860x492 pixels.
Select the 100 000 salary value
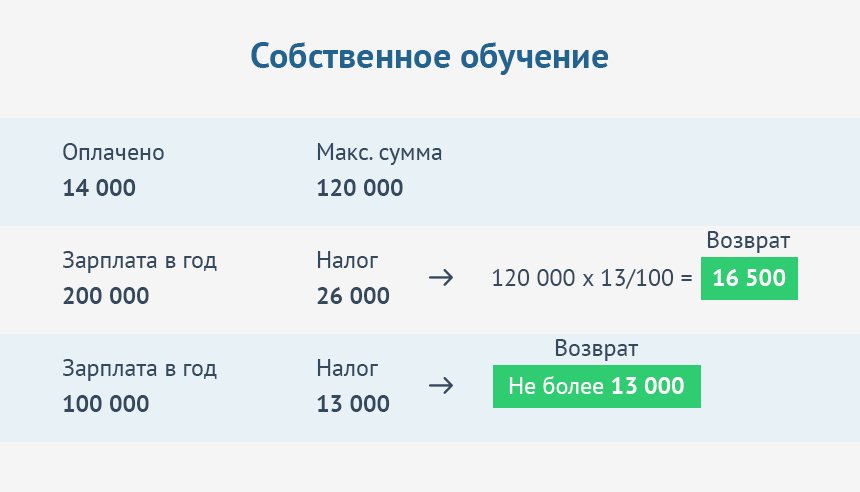pos(105,404)
